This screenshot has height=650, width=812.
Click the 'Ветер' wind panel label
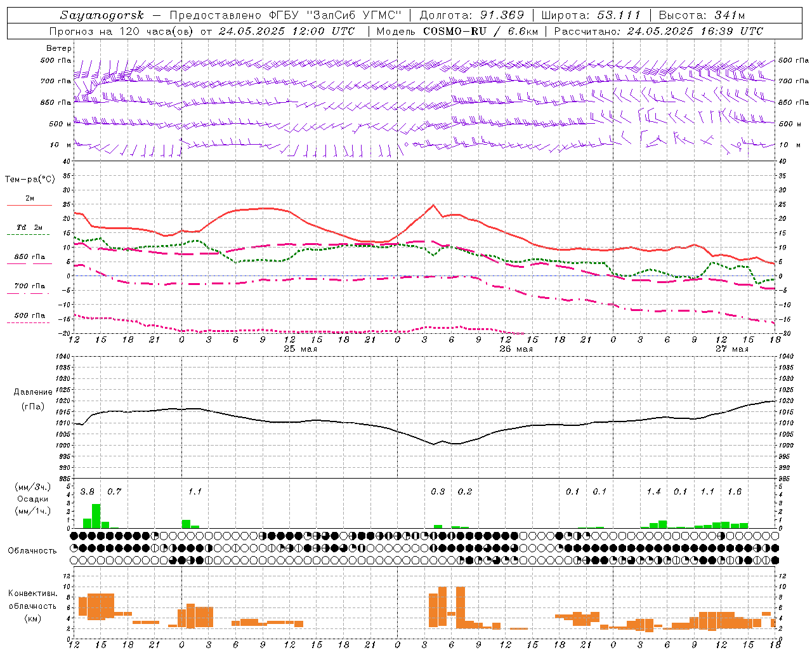(x=59, y=48)
